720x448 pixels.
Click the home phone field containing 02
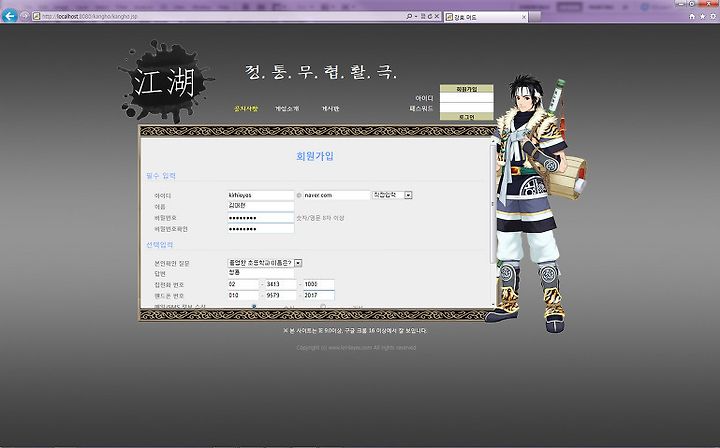(243, 284)
